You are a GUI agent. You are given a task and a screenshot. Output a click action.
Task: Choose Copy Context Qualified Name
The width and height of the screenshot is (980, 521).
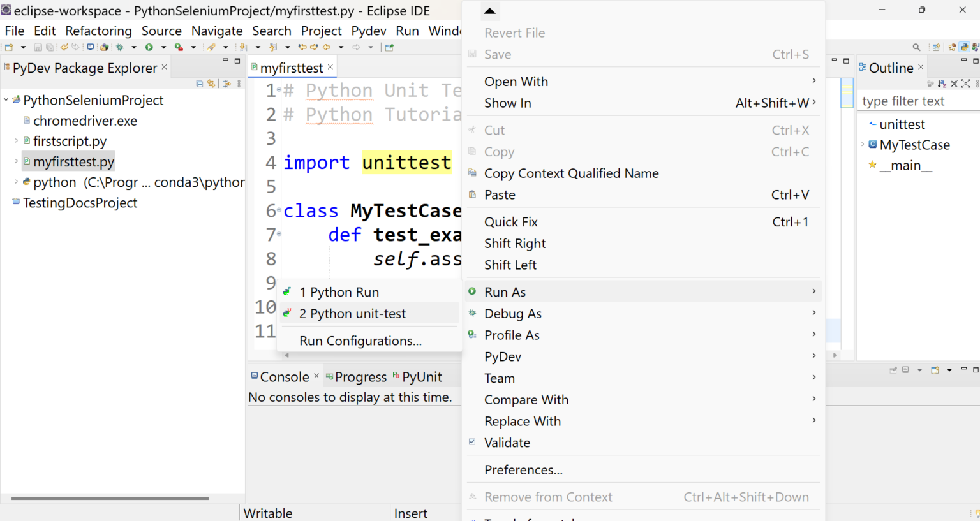(x=643, y=173)
